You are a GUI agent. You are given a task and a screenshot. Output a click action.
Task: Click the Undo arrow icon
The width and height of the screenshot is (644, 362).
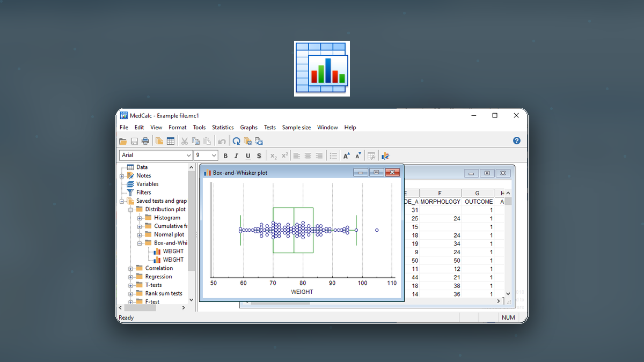tap(222, 141)
